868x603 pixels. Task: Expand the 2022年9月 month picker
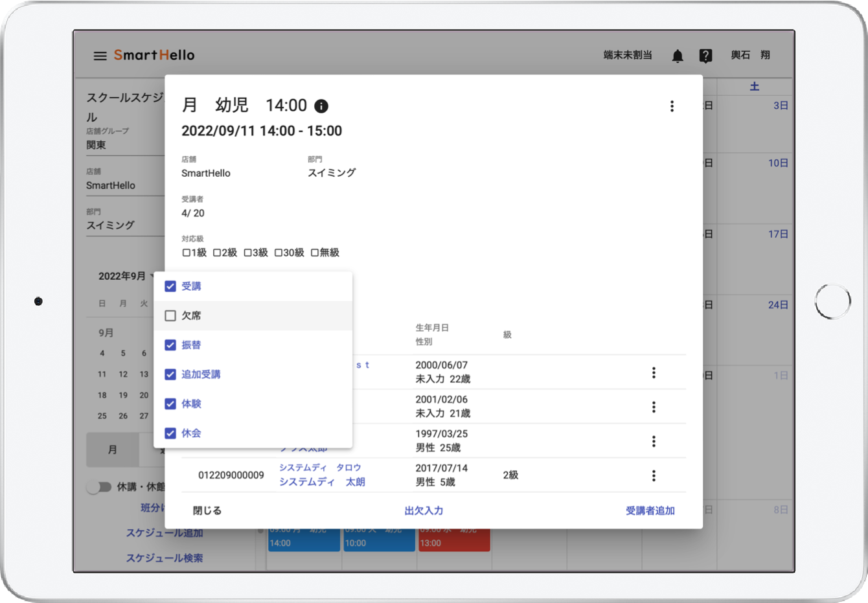point(126,276)
